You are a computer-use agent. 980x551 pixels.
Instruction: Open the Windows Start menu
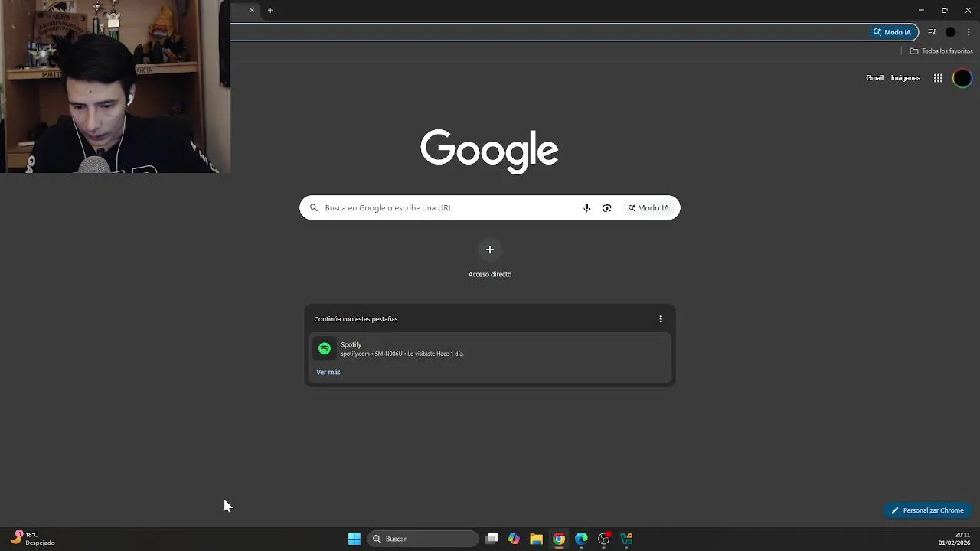coord(354,539)
